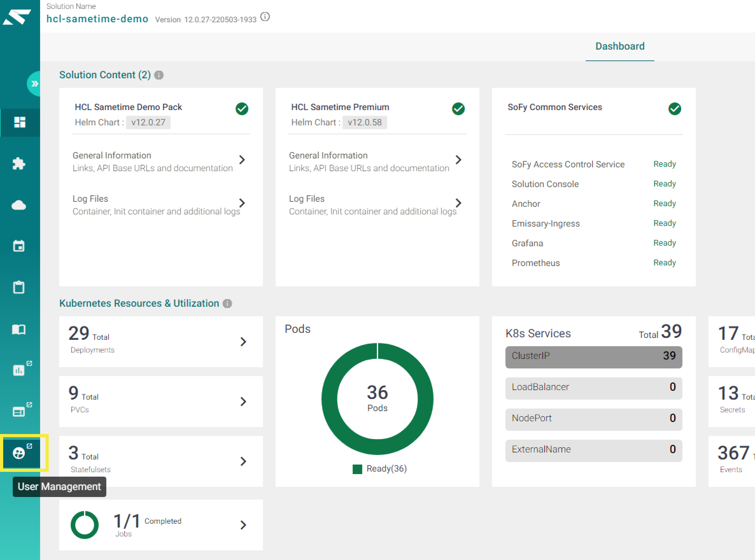Expand the sidebar with double-arrow button
Screen dimensions: 755x560
[34, 84]
